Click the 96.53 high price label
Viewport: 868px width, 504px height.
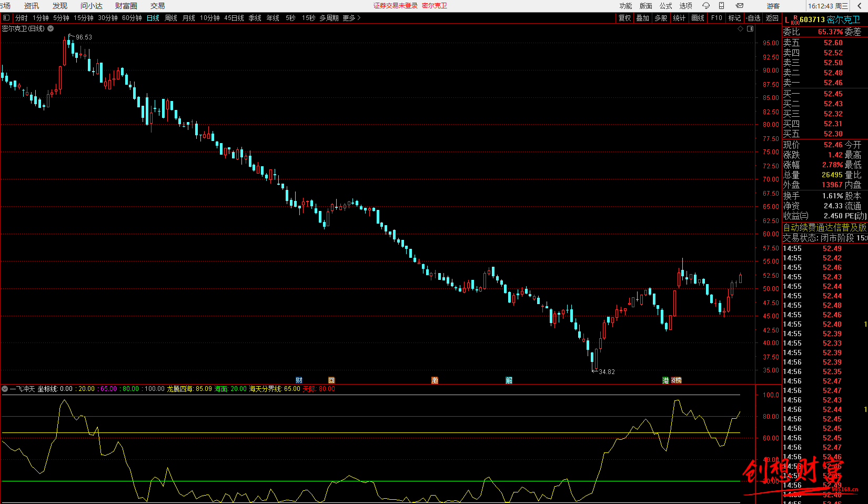click(x=84, y=37)
